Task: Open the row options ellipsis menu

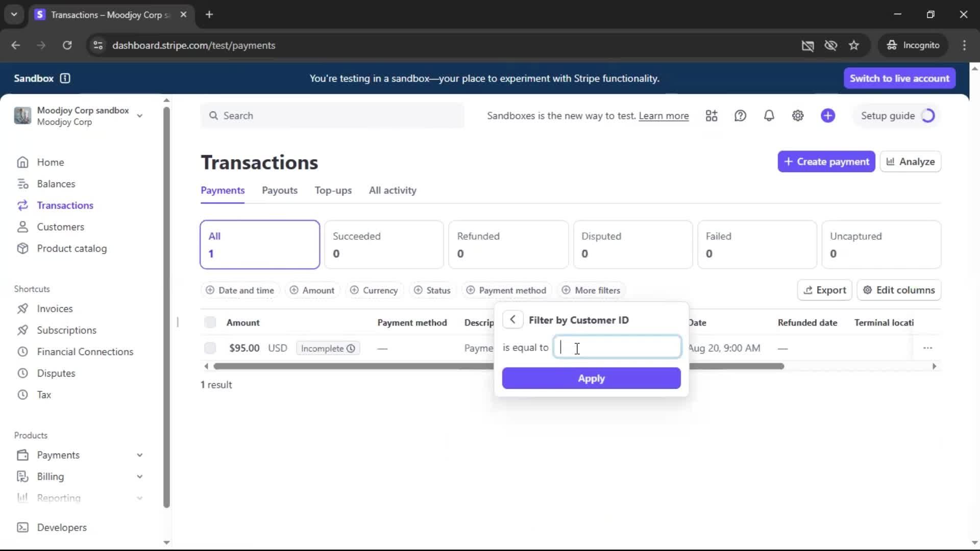Action: (927, 348)
